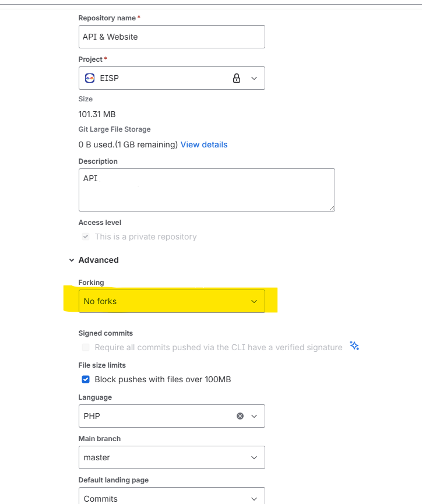Click inside the Description text box

206,189
